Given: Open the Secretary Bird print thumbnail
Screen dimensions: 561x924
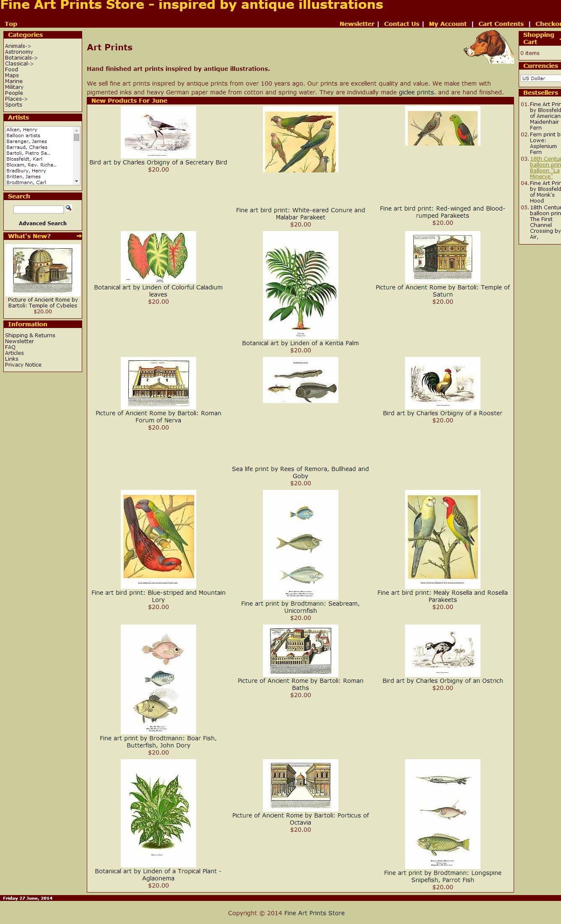Looking at the screenshot, I should pyautogui.click(x=158, y=132).
